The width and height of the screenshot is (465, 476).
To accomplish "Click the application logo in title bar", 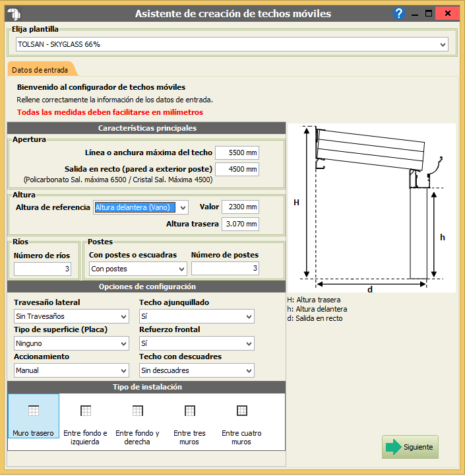I will (x=14, y=14).
